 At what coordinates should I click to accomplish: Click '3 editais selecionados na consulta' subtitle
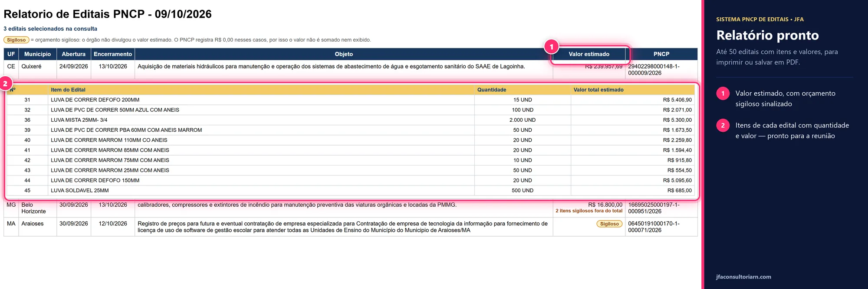pos(50,29)
